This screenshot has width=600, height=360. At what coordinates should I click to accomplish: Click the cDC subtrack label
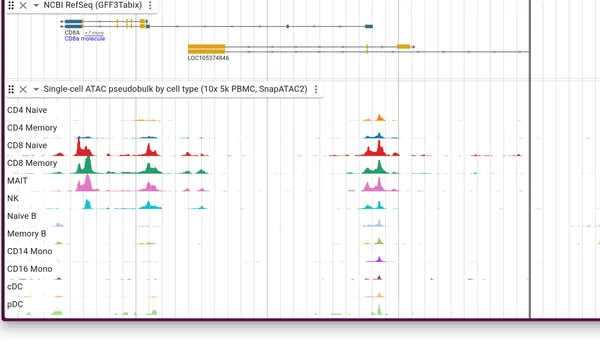[15, 287]
